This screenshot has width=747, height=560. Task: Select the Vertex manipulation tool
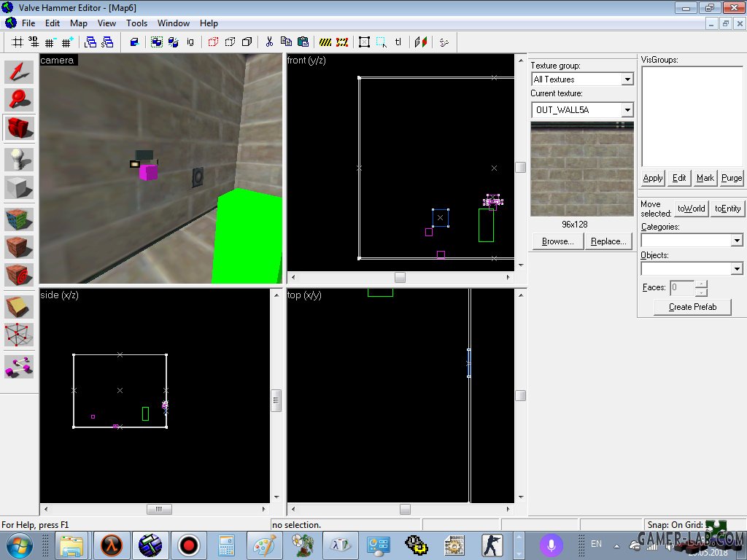click(x=19, y=335)
